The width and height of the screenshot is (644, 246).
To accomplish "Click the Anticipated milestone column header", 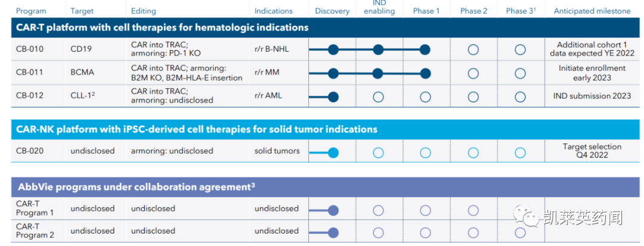I will (592, 11).
